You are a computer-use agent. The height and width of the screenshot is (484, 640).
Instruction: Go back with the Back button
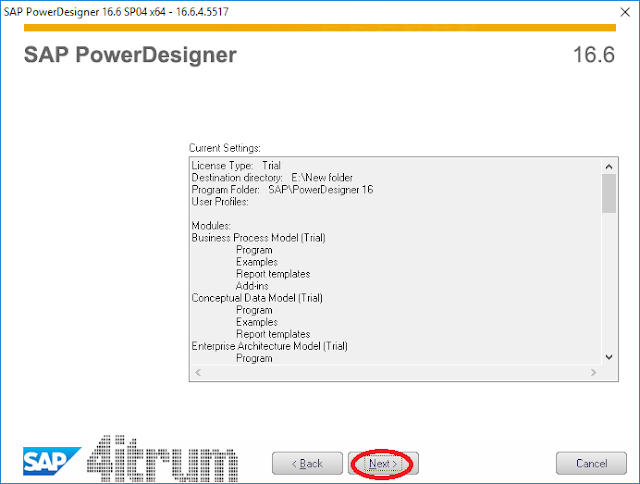click(x=307, y=463)
